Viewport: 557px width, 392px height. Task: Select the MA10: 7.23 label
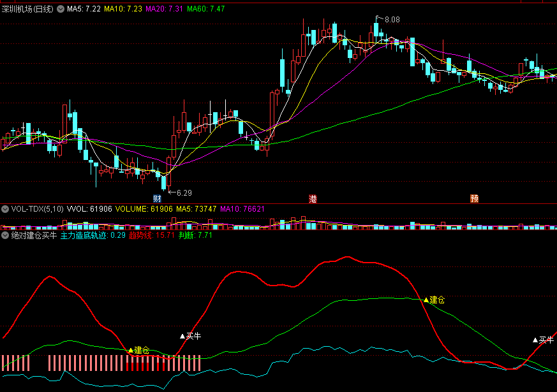[x=123, y=9]
